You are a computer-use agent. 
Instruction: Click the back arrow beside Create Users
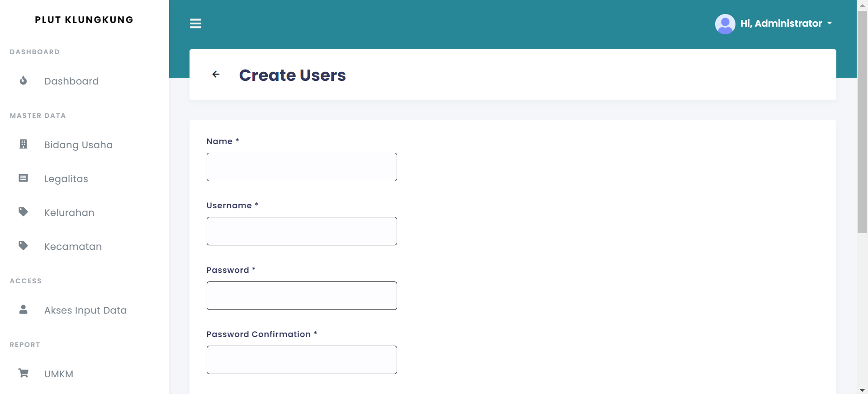pyautogui.click(x=216, y=75)
